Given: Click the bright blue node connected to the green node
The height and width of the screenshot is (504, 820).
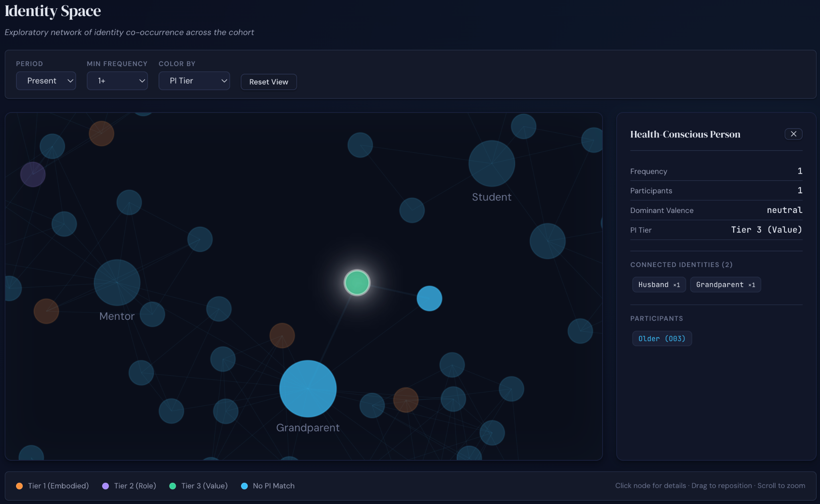Looking at the screenshot, I should point(429,299).
